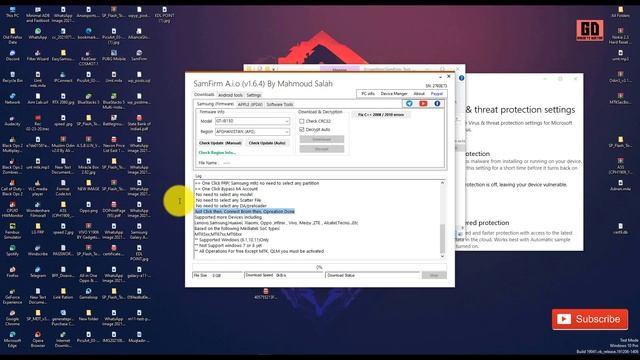Open SamFirm desktop shortcut
Screen dimensions: 640x360
(x=139, y=56)
